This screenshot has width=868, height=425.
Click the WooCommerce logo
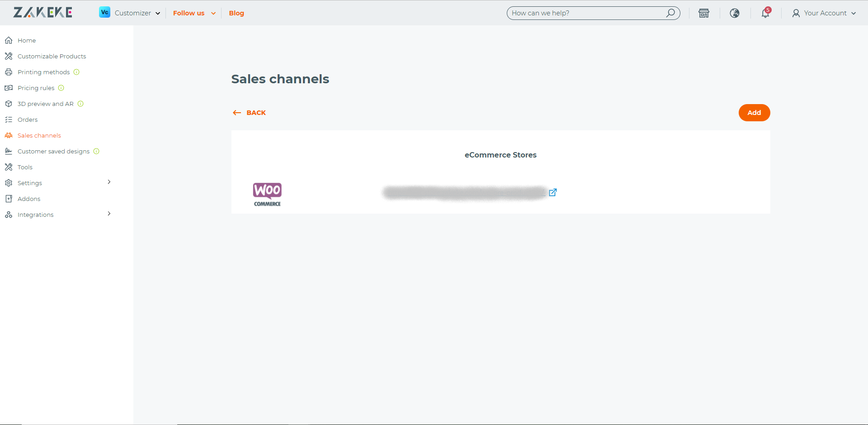point(267,194)
